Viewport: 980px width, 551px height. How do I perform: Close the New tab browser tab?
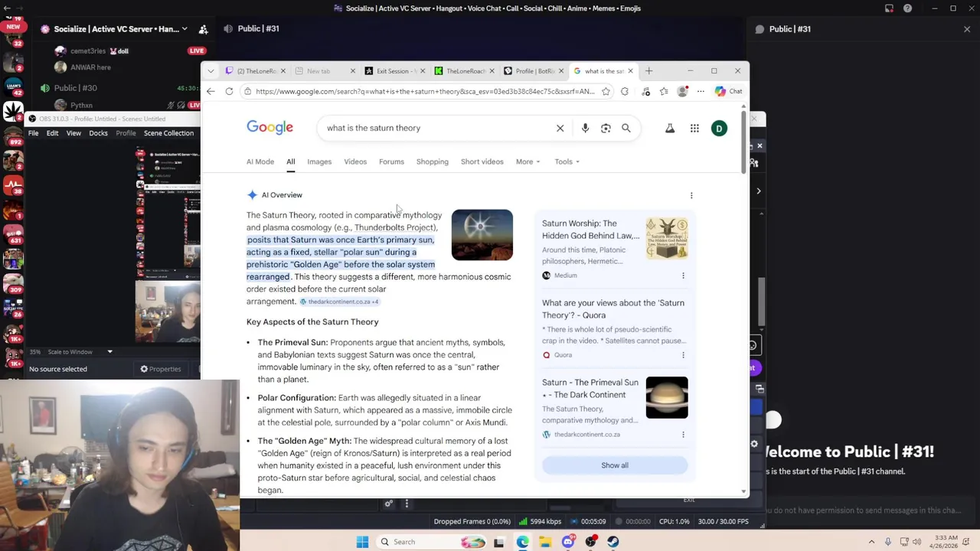(x=352, y=71)
